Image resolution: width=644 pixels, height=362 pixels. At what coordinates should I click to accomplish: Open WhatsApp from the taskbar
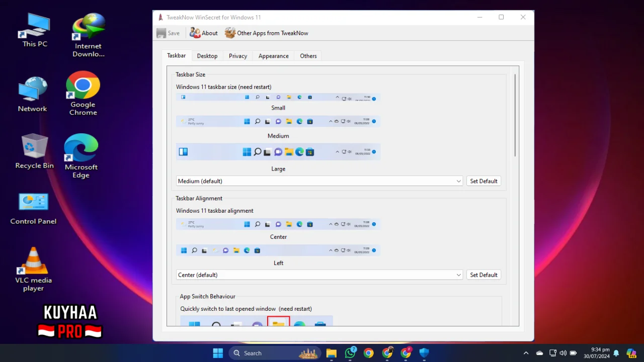tap(350, 353)
